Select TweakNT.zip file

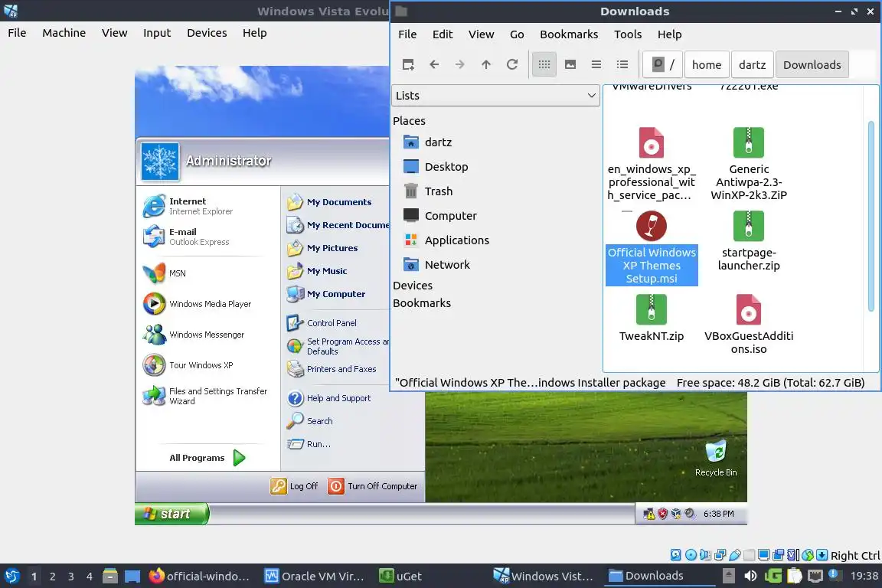coord(652,318)
